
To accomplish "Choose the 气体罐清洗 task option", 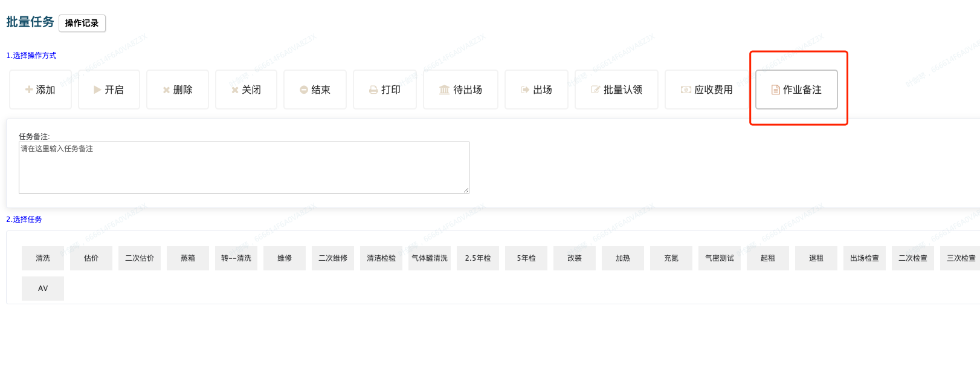I will click(430, 258).
